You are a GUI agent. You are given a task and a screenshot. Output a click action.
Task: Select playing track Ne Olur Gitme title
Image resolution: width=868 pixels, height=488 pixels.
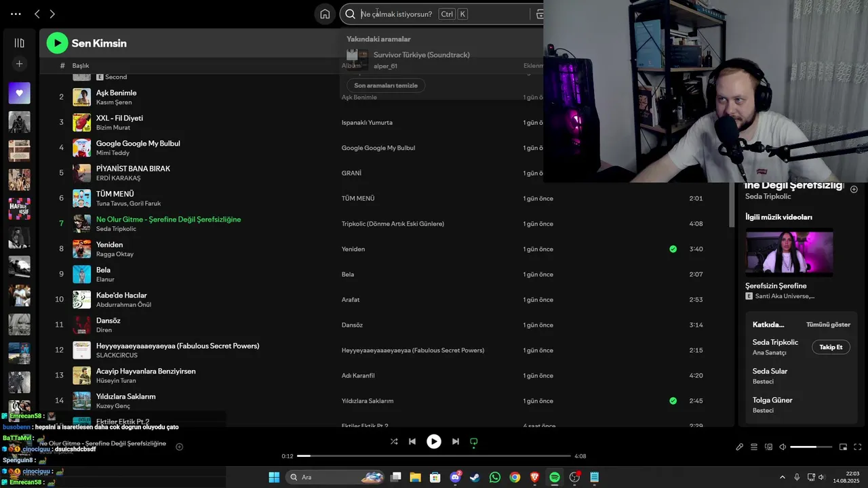pyautogui.click(x=168, y=220)
